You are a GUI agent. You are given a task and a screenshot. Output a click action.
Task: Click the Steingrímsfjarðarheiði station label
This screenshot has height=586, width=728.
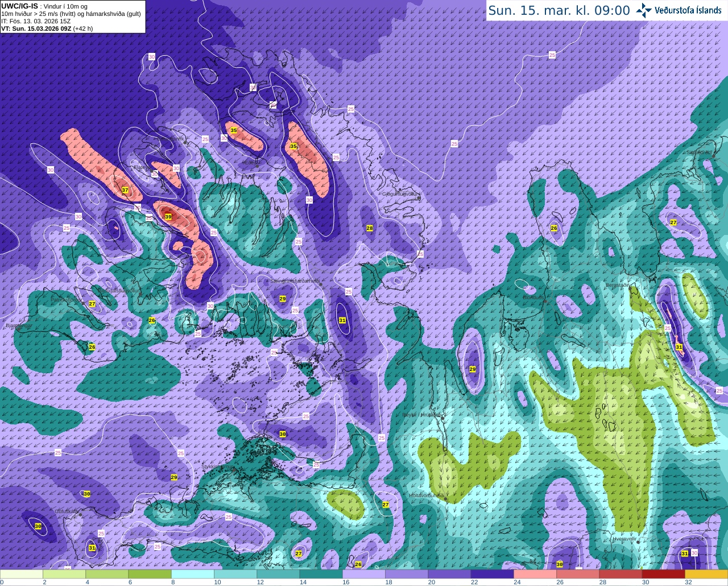pyautogui.click(x=295, y=281)
